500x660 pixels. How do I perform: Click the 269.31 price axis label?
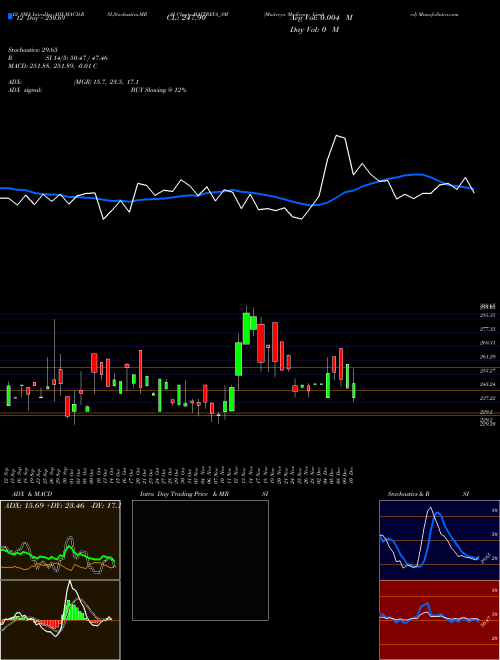[487, 343]
